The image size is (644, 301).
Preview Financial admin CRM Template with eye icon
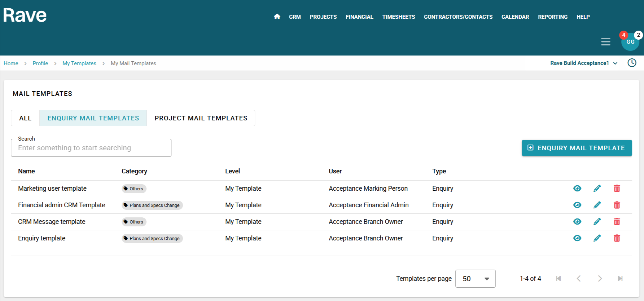(577, 205)
